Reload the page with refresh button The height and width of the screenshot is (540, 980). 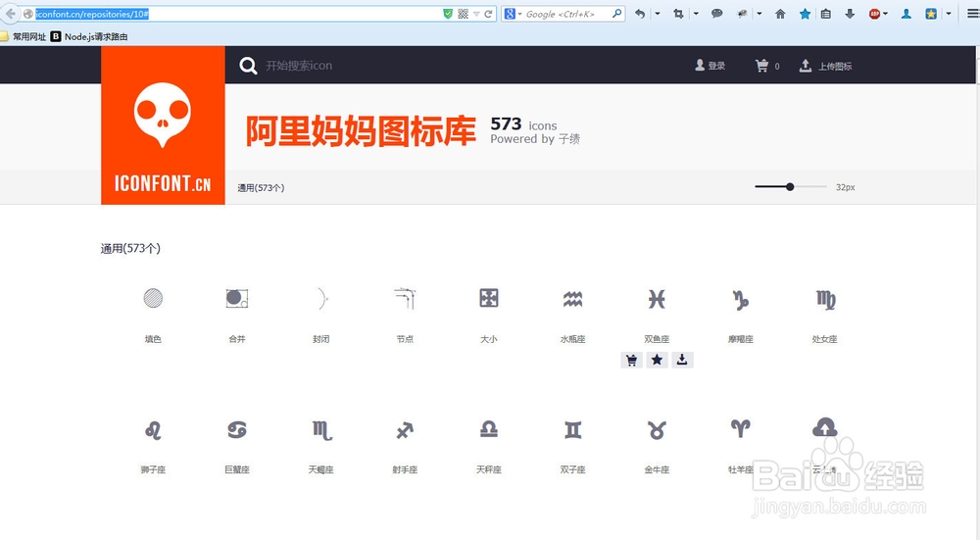click(x=488, y=14)
